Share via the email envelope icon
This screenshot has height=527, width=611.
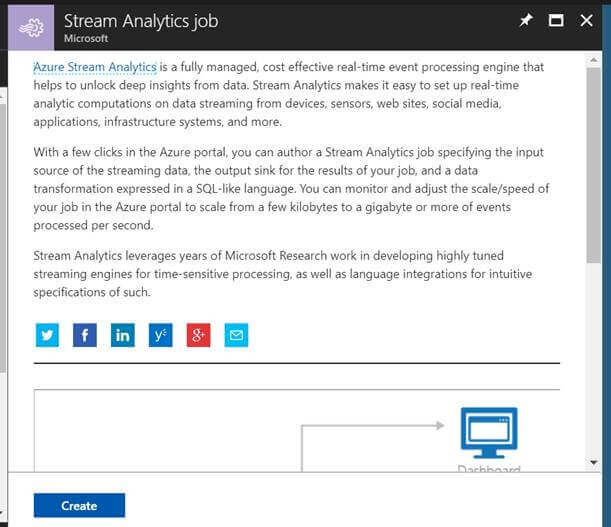[236, 335]
